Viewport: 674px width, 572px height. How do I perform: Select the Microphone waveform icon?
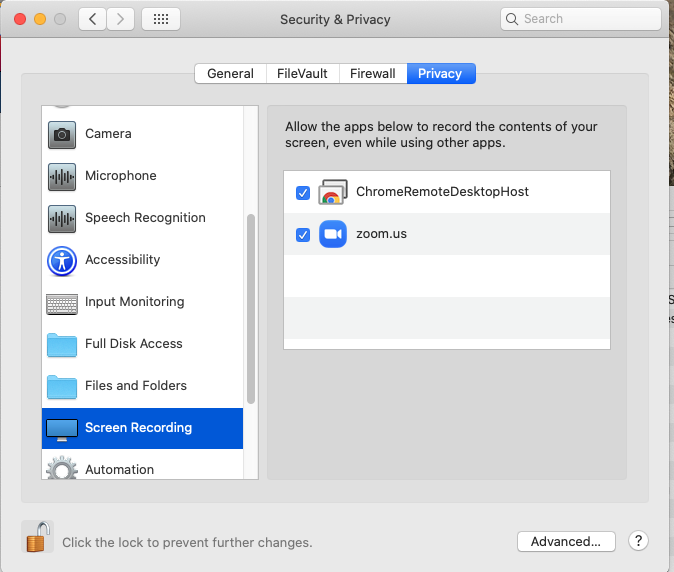coord(62,176)
